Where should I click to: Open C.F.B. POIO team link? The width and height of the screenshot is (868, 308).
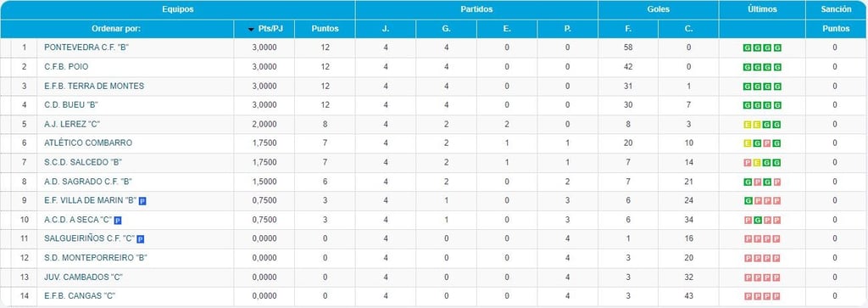[66, 67]
